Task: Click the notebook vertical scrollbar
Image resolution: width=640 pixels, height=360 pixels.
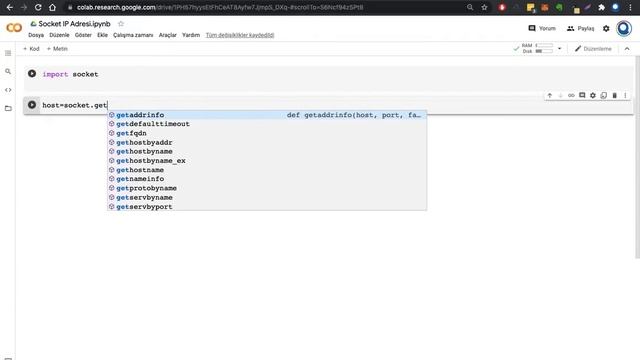Action: point(637,157)
